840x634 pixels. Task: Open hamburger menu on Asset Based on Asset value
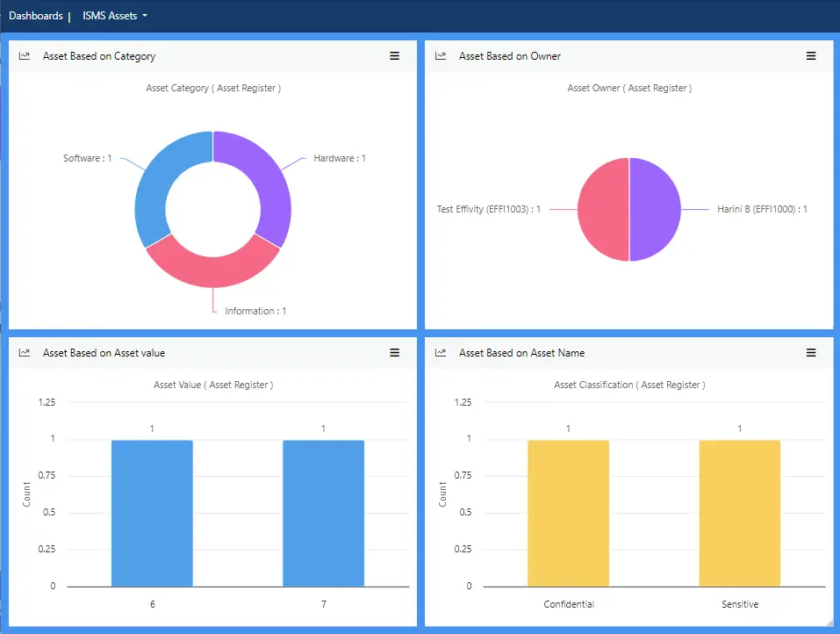(x=395, y=353)
